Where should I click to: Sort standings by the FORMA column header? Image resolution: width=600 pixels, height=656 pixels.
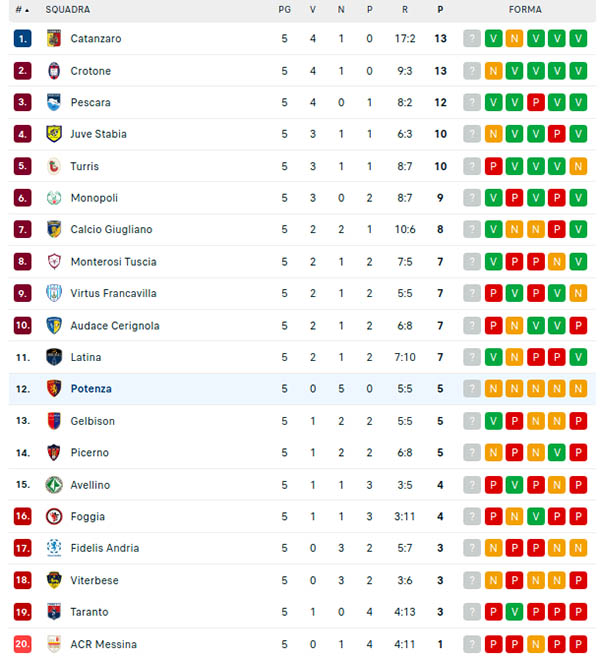[525, 10]
